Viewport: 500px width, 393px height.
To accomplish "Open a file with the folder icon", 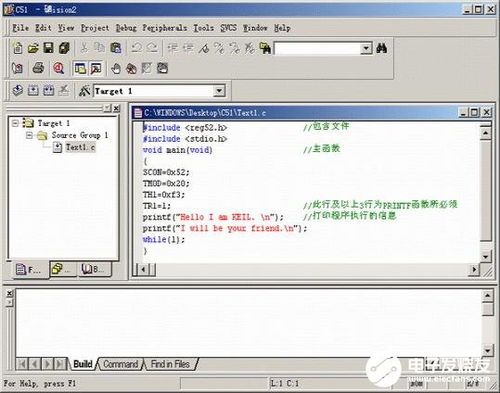I will click(x=33, y=49).
